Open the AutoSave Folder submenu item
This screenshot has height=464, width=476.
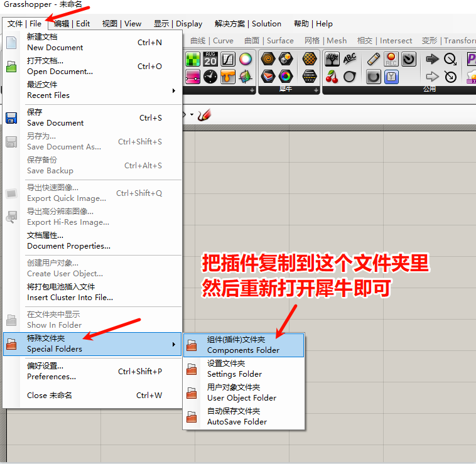tap(244, 417)
